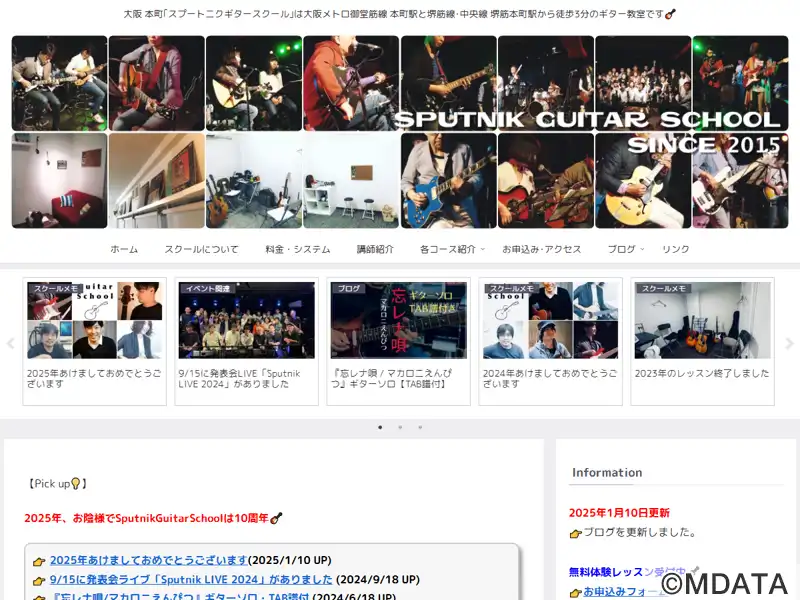Viewport: 800px width, 600px height.
Task: Click the スクールメモ tag on the 2025年 card
Action: pyautogui.click(x=56, y=288)
